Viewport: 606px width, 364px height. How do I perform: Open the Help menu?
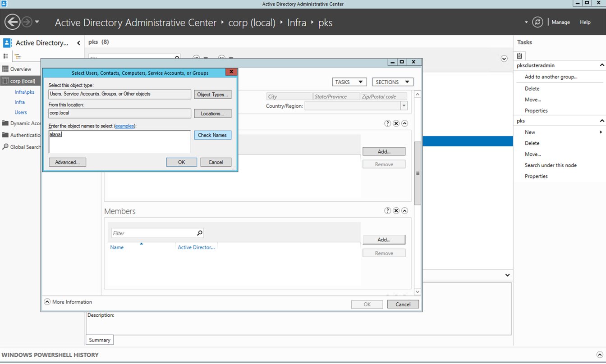point(585,22)
